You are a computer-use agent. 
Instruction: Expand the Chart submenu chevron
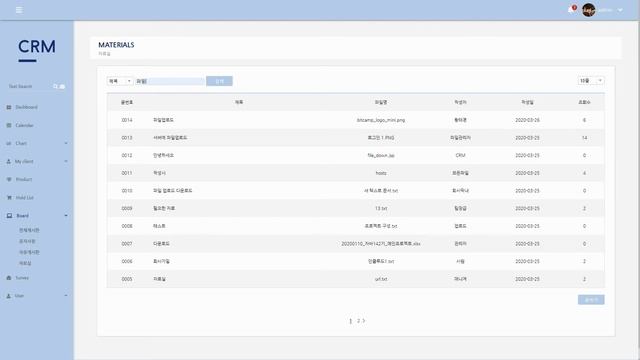coord(66,143)
